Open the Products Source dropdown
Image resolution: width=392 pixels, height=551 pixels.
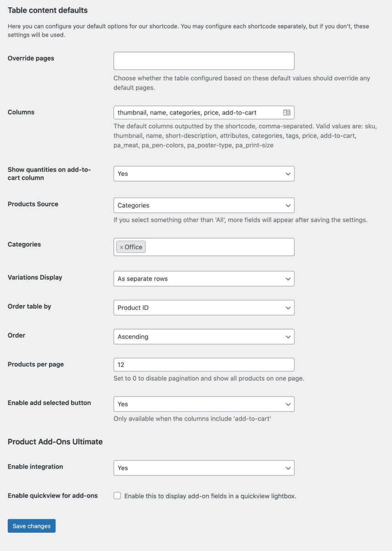(x=204, y=205)
